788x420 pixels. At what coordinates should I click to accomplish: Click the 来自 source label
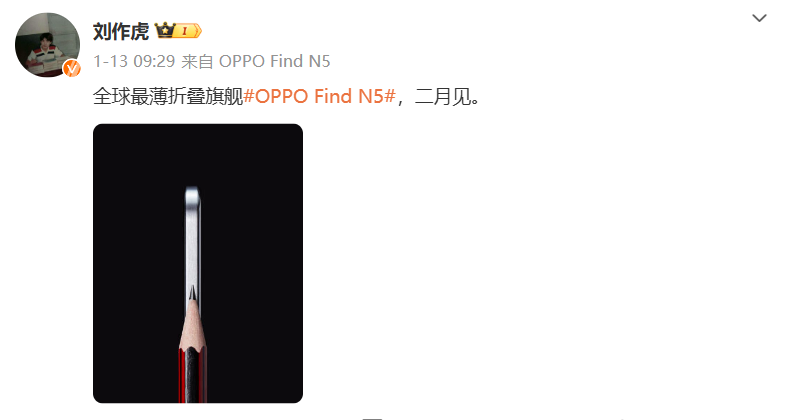[x=197, y=61]
